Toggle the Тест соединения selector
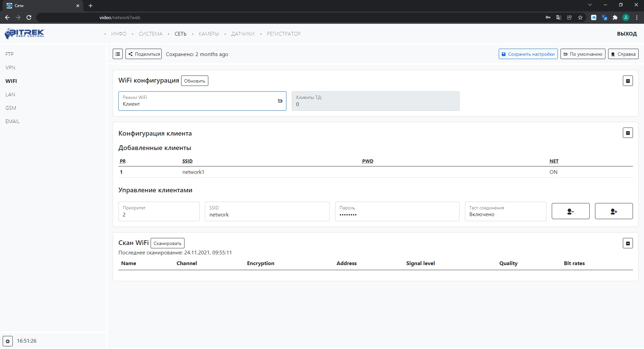 click(505, 211)
